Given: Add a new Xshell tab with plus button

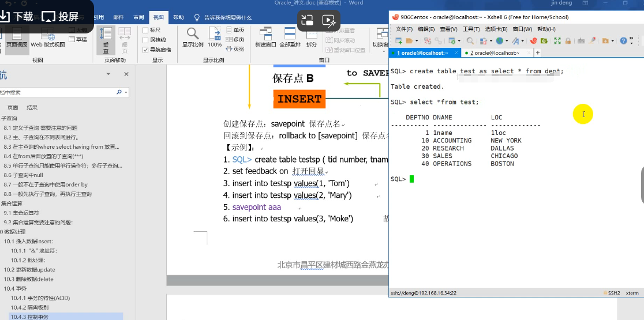Looking at the screenshot, I should pos(537,53).
